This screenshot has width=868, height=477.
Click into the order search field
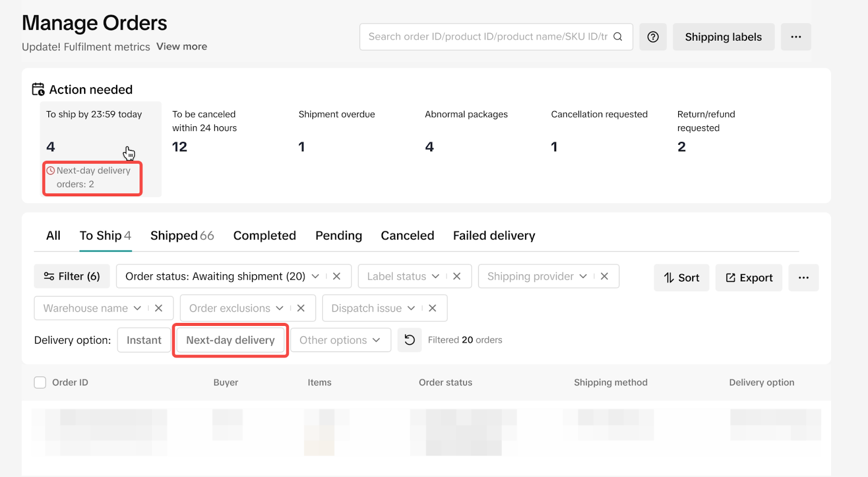coord(487,37)
